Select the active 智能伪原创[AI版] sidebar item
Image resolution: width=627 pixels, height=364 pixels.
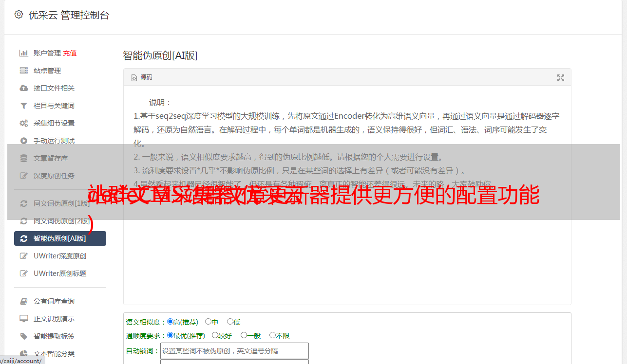click(x=60, y=238)
